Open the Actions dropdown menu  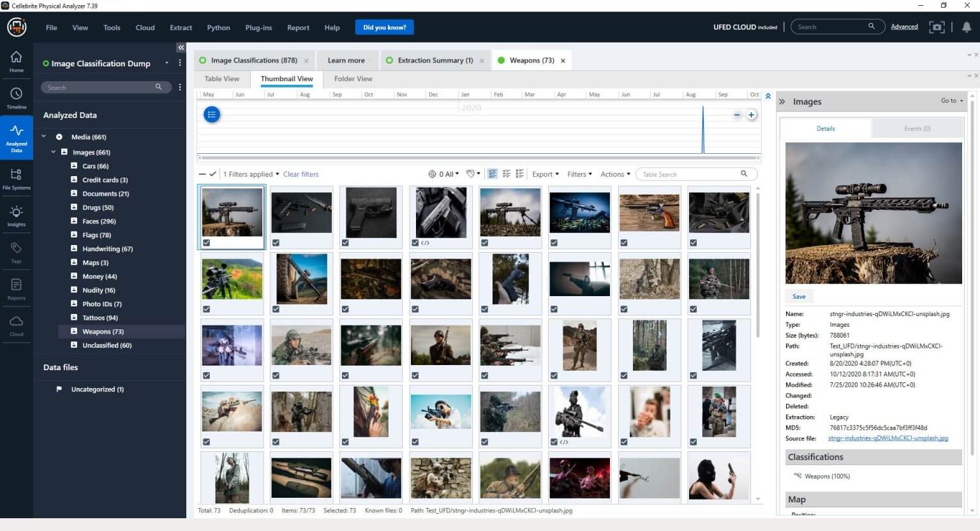[614, 174]
